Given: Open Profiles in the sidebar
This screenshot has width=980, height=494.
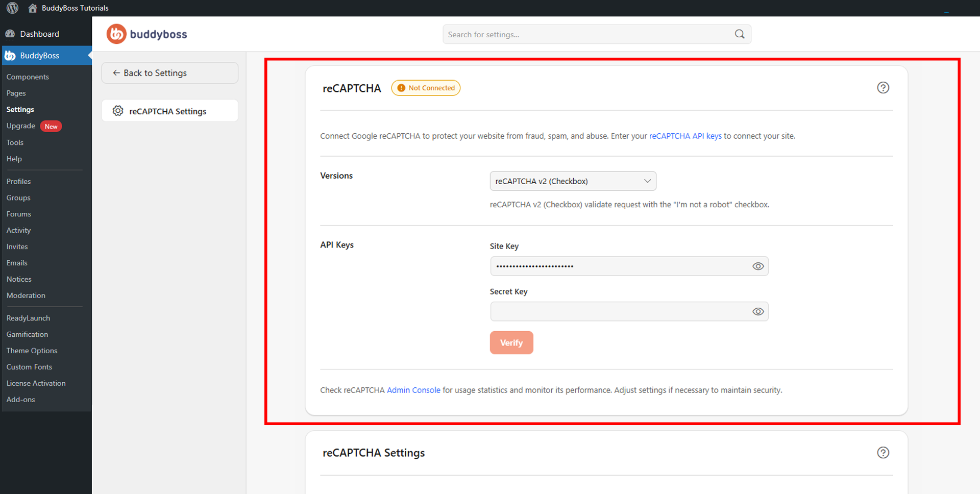Looking at the screenshot, I should click(x=18, y=181).
